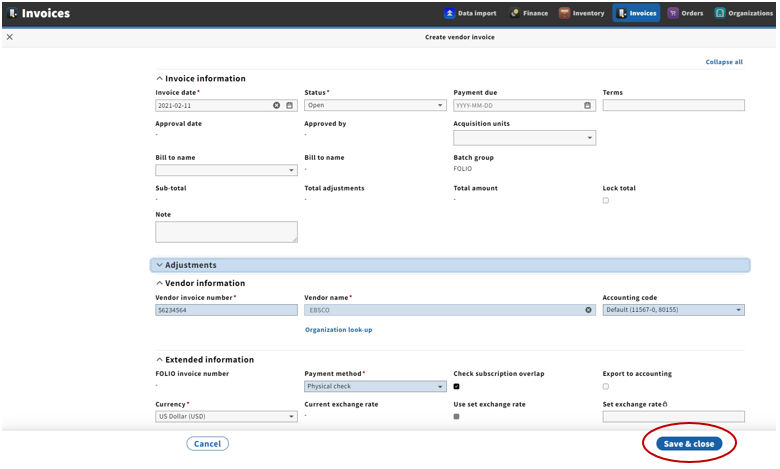The height and width of the screenshot is (469, 780).
Task: Open the Currency dropdown
Action: click(x=226, y=417)
